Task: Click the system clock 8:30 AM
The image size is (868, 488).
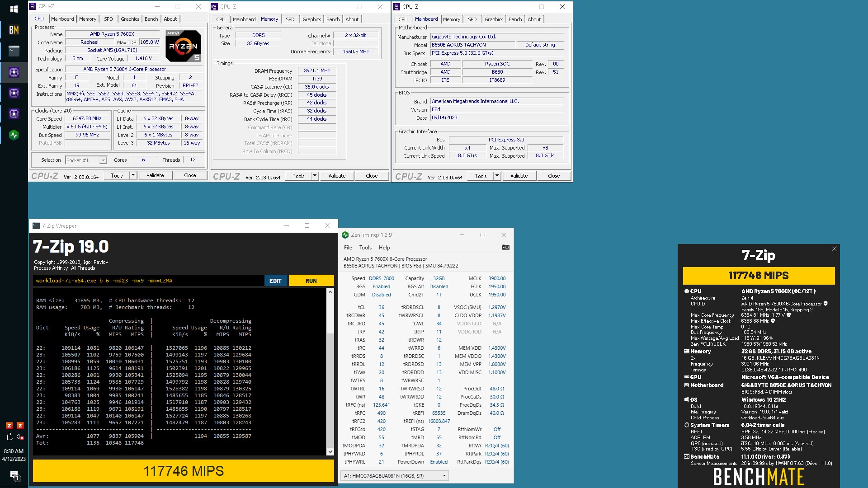Action: coord(14,451)
